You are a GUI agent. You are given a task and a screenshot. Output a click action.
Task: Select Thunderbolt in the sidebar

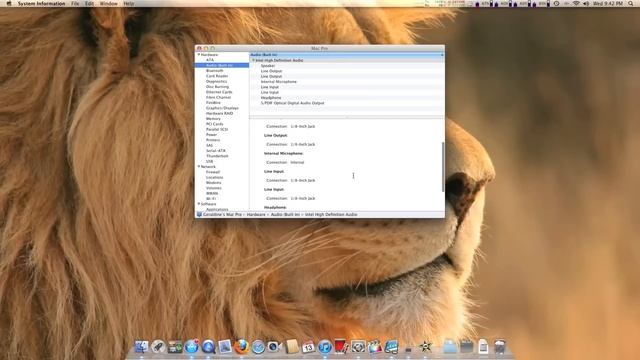coord(217,156)
